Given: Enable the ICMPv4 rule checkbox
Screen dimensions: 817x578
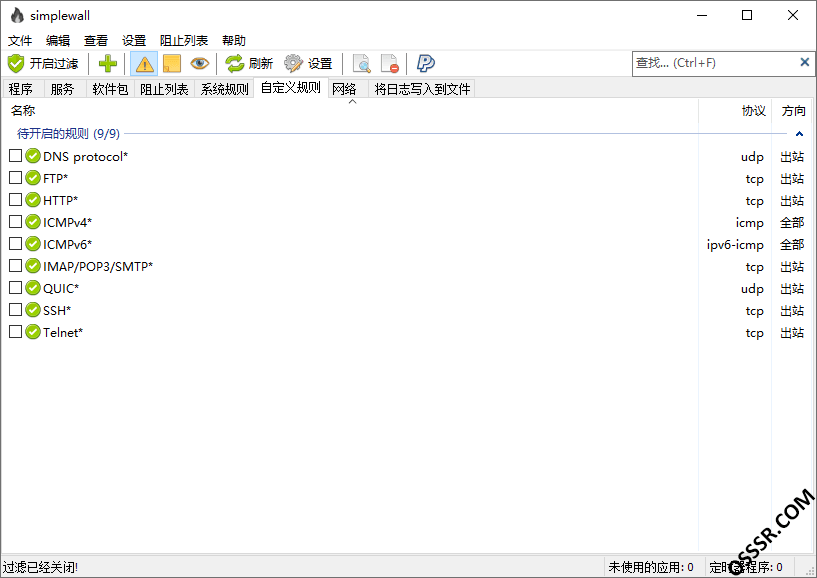Looking at the screenshot, I should (16, 222).
